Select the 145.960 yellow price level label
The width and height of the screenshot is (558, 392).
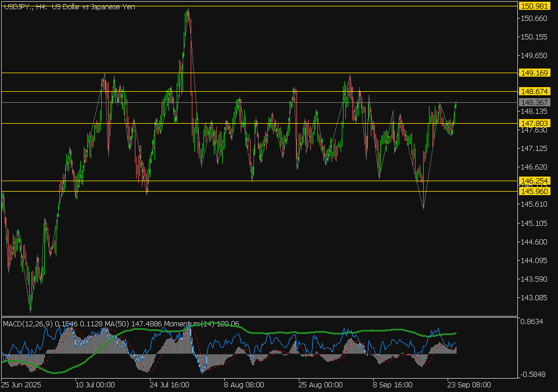[534, 192]
